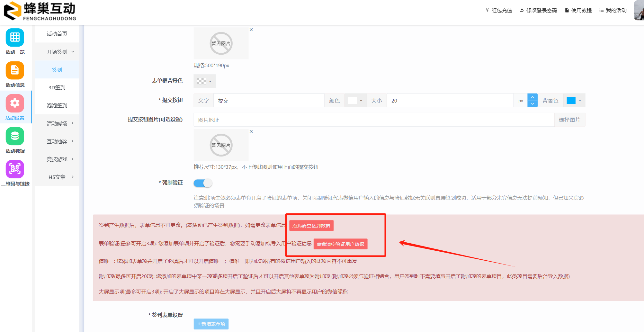Focus the 图片地址 input field
The width and height of the screenshot is (644, 332).
374,120
